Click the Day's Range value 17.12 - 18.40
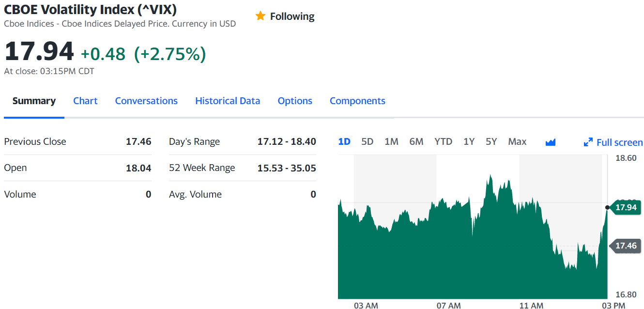Screen dimensions: 644x309 coord(287,141)
